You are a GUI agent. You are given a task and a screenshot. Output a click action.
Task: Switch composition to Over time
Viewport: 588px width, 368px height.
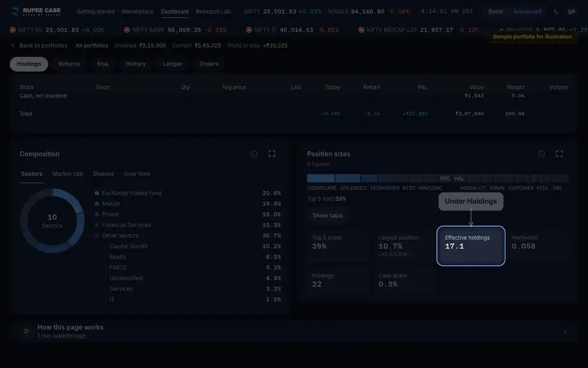click(x=137, y=174)
